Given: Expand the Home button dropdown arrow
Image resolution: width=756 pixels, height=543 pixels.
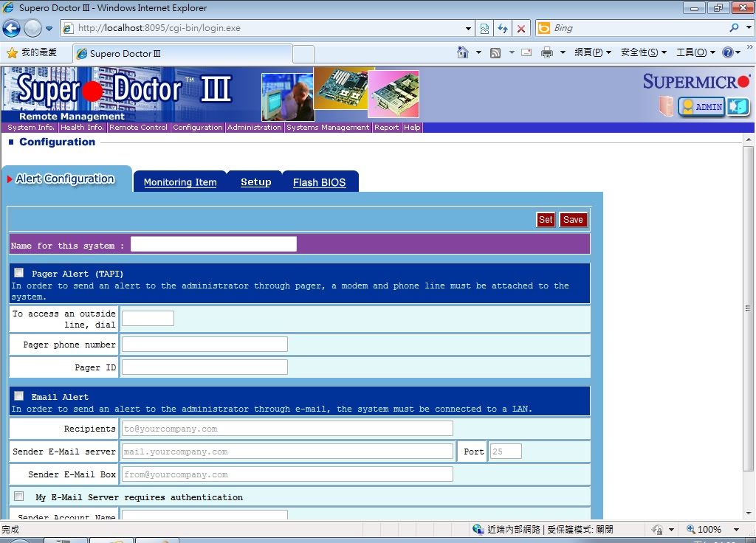Looking at the screenshot, I should 478,52.
